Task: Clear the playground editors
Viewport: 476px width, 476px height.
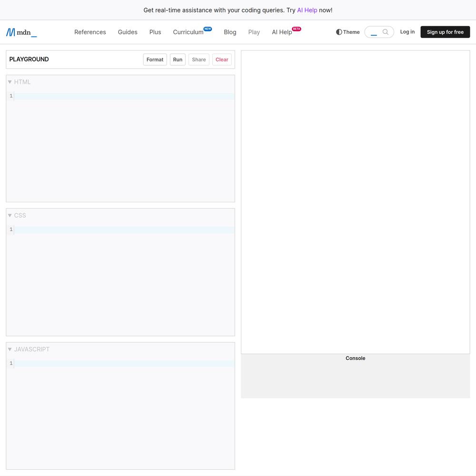Action: pyautogui.click(x=222, y=59)
